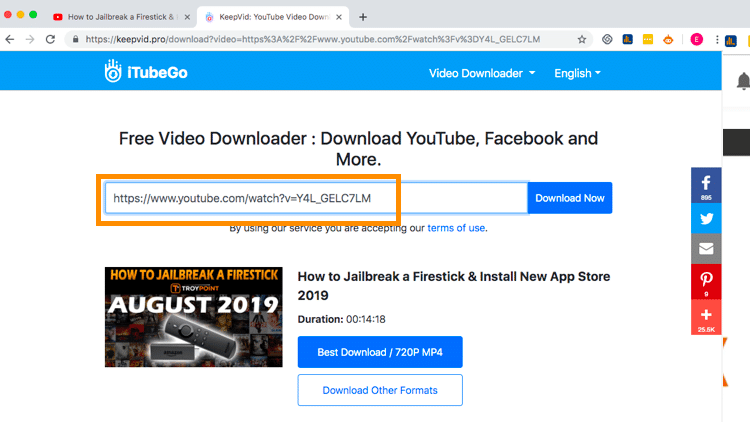Open the terms of use link
The height and width of the screenshot is (422, 750).
[x=456, y=228]
